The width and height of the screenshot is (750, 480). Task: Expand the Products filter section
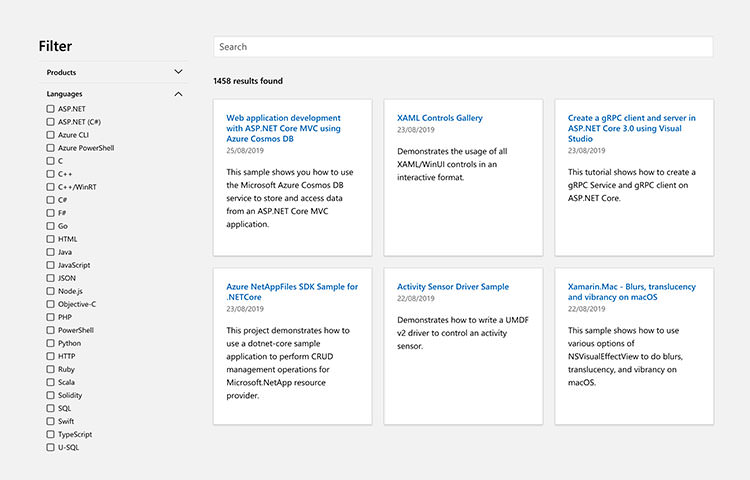(x=178, y=72)
